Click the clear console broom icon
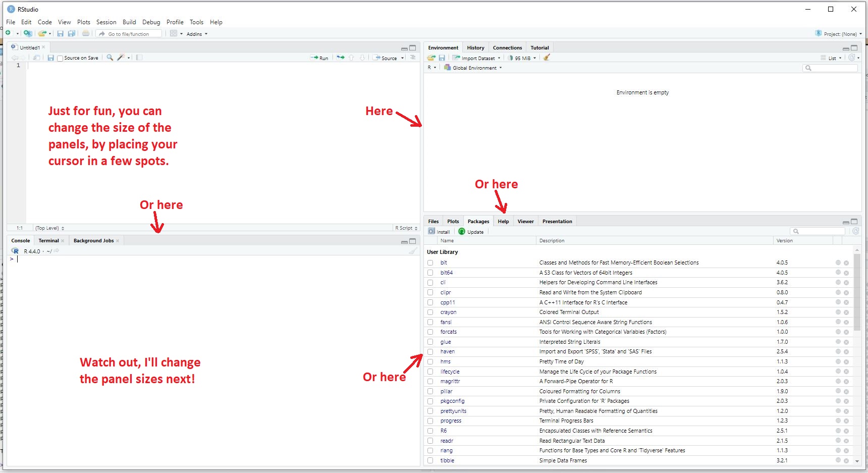The height and width of the screenshot is (473, 868). point(413,251)
